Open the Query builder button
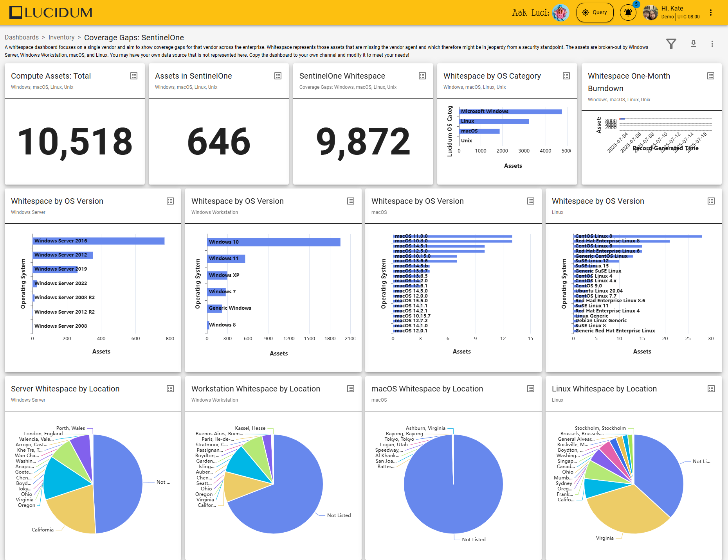The image size is (728, 560). click(x=595, y=13)
